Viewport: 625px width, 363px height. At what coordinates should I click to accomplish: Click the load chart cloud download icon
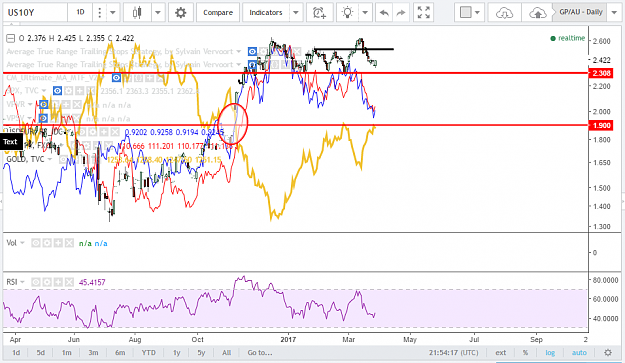coord(504,12)
